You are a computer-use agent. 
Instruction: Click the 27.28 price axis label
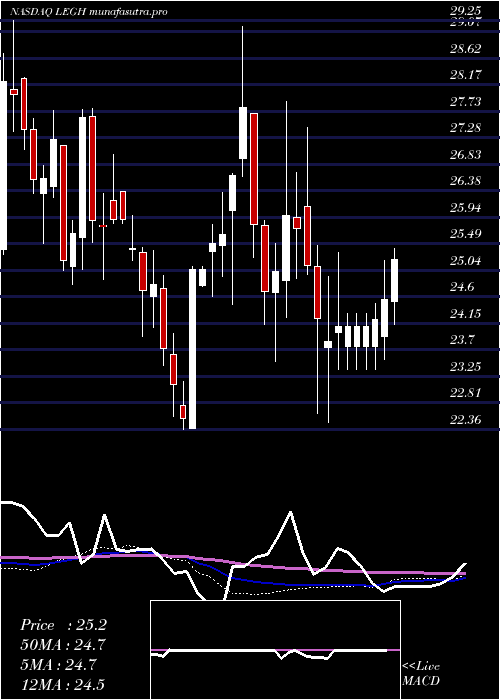(465, 128)
